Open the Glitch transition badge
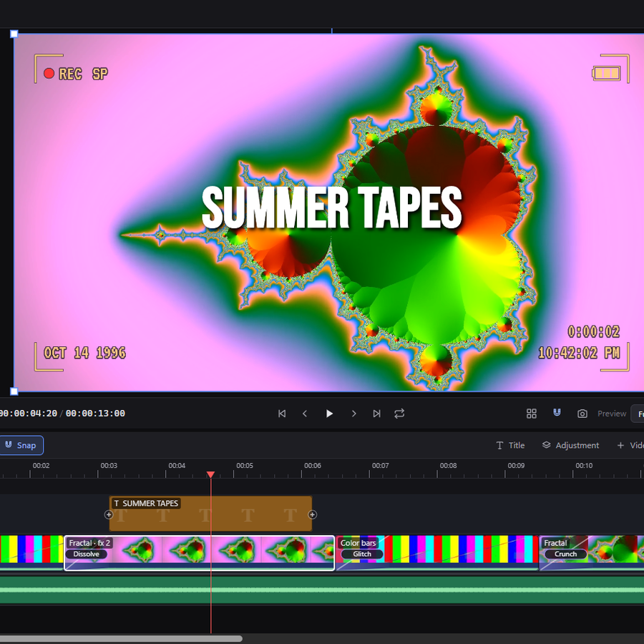 (362, 554)
